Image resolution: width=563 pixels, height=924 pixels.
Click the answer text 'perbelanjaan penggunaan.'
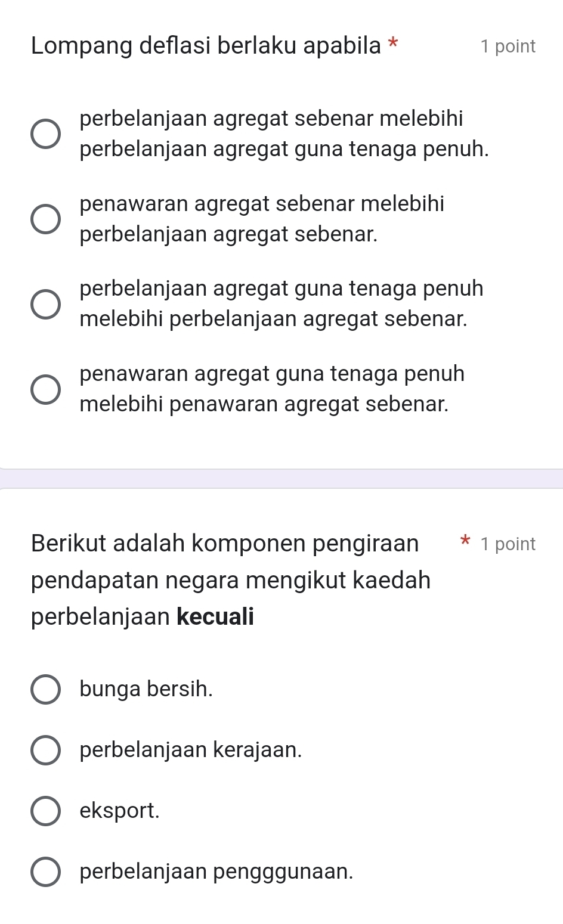[216, 872]
